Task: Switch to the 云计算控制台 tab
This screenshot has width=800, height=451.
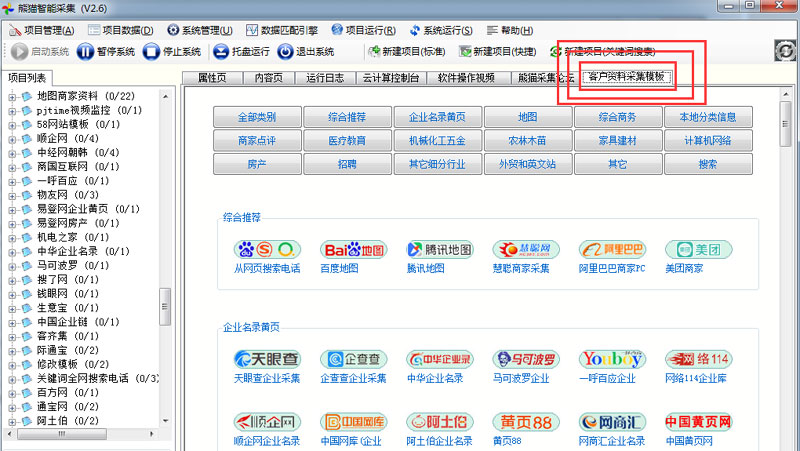Action: tap(390, 78)
